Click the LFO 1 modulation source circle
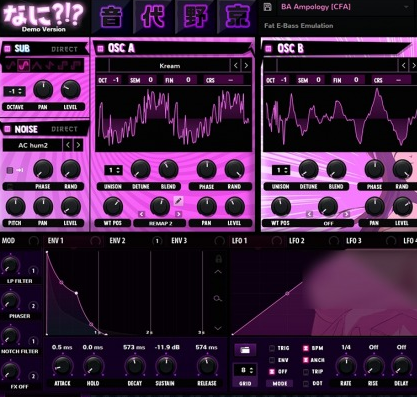Viewport: 417px width, 397px height. click(276, 241)
